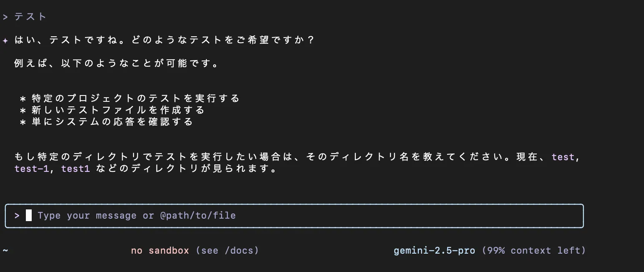644x272 pixels.
Task: Click the asterisk bullet before 特定のプロジェクトのテストを実行する
Action: point(23,98)
